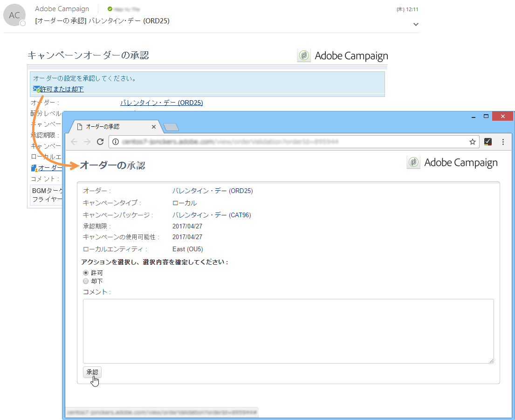Image resolution: width=515 pixels, height=420 pixels.
Task: Click the オーダーの承認 page heading
Action: click(113, 165)
